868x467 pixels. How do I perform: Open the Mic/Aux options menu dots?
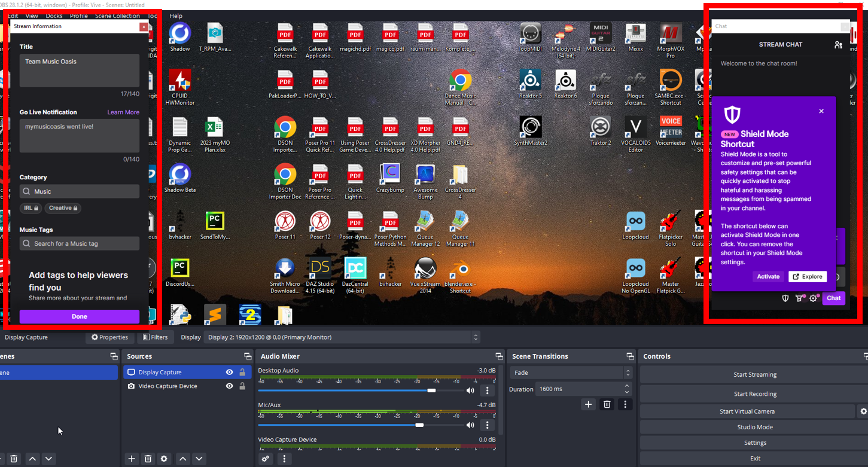pos(487,425)
